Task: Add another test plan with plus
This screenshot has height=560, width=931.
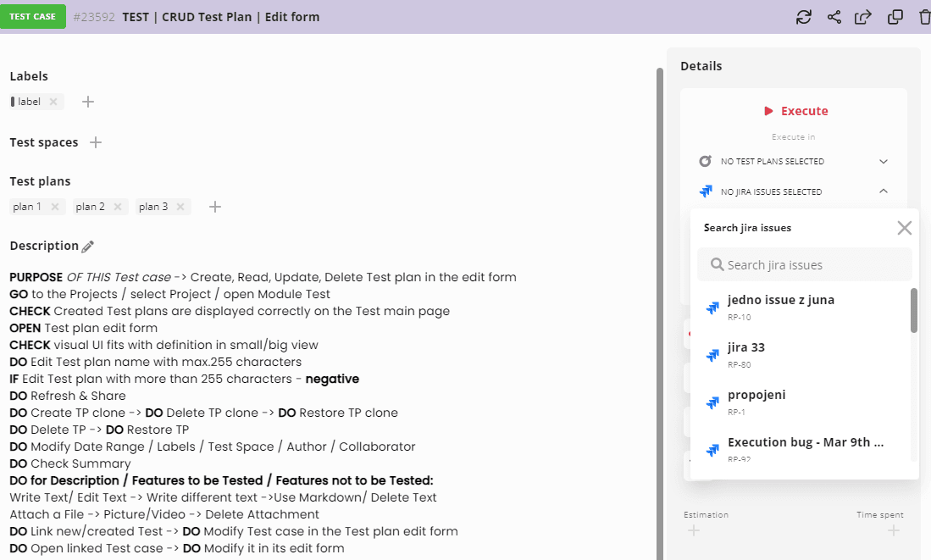Action: pyautogui.click(x=215, y=207)
